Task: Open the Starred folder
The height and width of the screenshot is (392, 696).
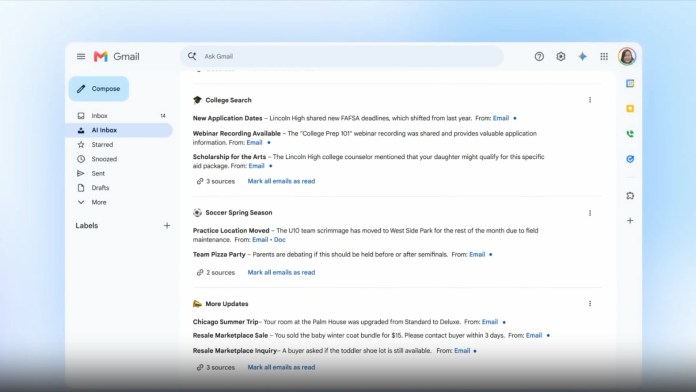Action: [119, 145]
